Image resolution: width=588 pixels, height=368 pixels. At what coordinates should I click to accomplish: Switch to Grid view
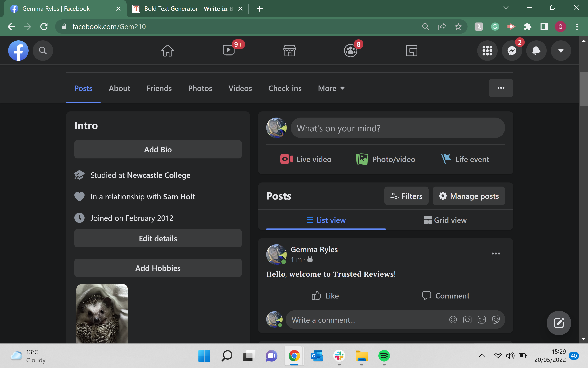445,220
